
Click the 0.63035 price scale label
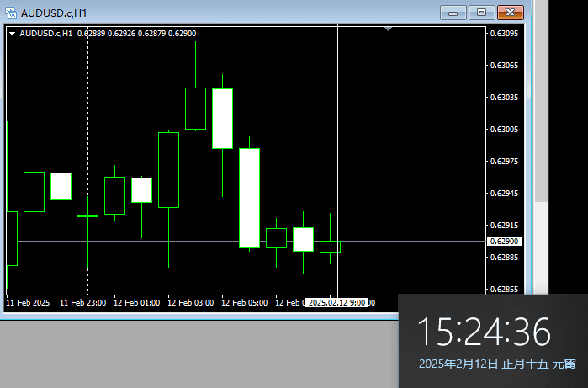504,97
